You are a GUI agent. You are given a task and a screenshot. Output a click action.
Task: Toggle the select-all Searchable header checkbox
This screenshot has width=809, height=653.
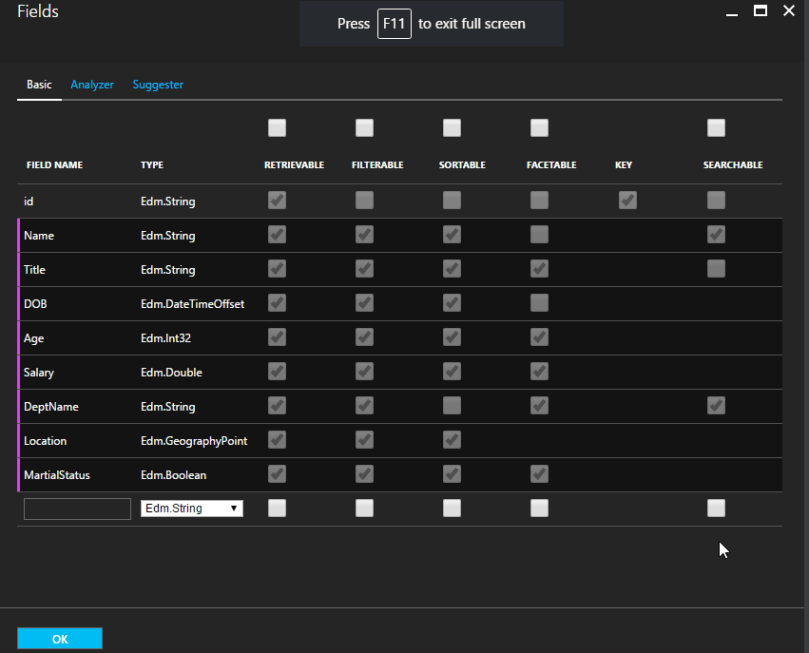(716, 128)
